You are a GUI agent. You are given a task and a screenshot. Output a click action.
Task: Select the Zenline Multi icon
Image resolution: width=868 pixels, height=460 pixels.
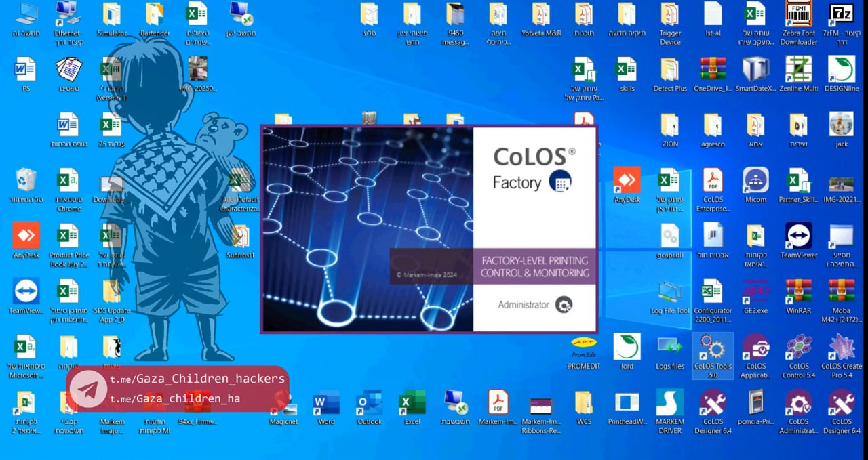798,70
